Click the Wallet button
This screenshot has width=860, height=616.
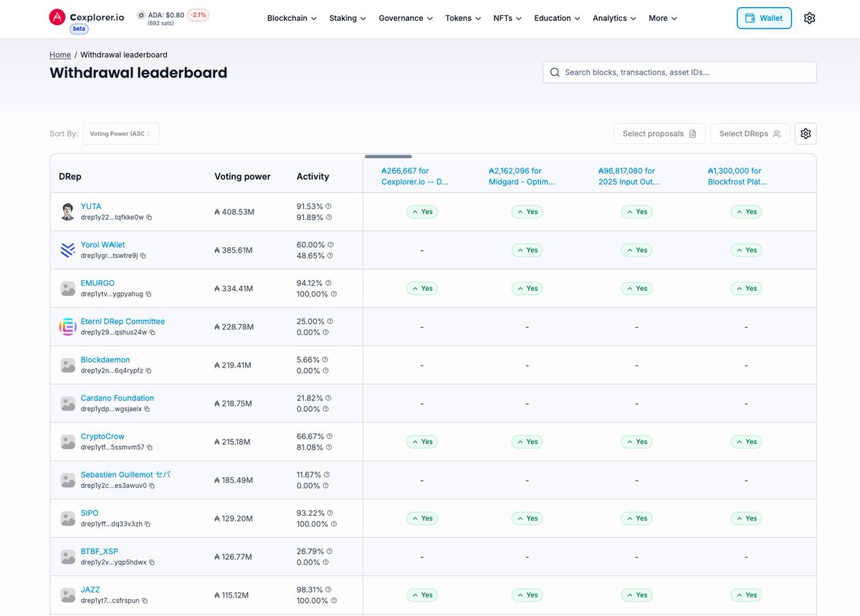[x=764, y=18]
